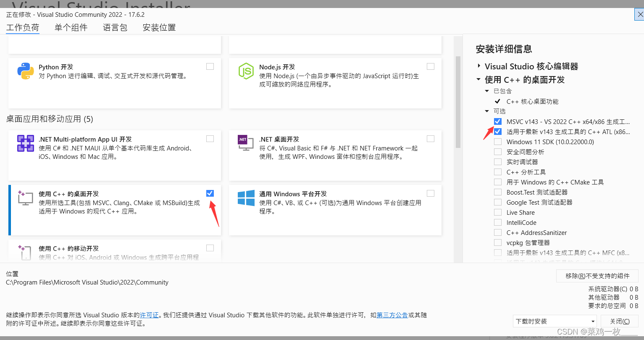Click the 桌面应用和移动应用 (5) heading
Viewport: 644px width, 340px height.
(x=50, y=119)
